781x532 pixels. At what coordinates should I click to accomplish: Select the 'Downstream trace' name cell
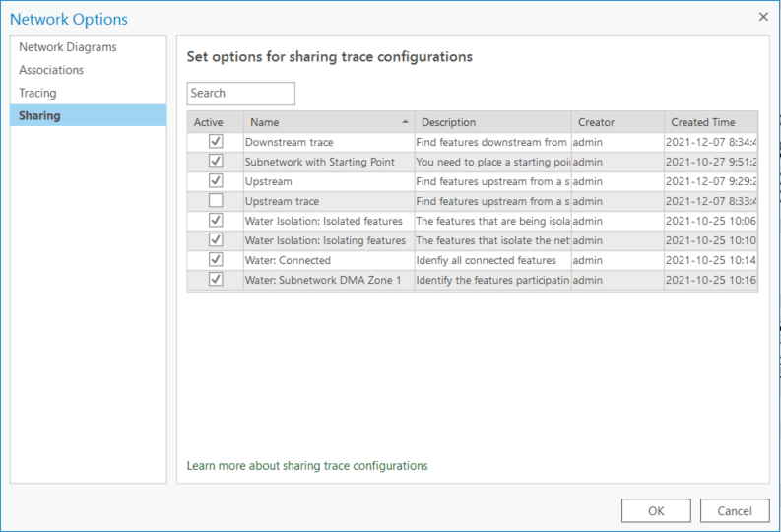click(329, 142)
